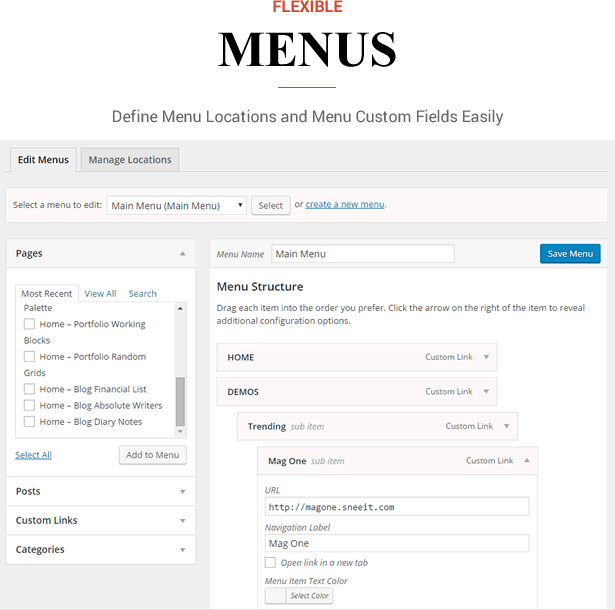Click the Menu Item Text Color swatch

click(x=276, y=595)
